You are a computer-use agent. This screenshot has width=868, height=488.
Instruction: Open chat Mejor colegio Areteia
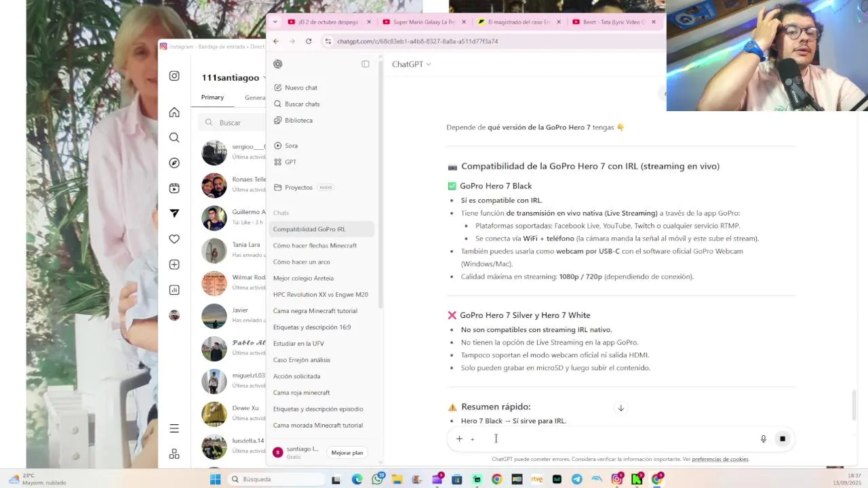322,278
